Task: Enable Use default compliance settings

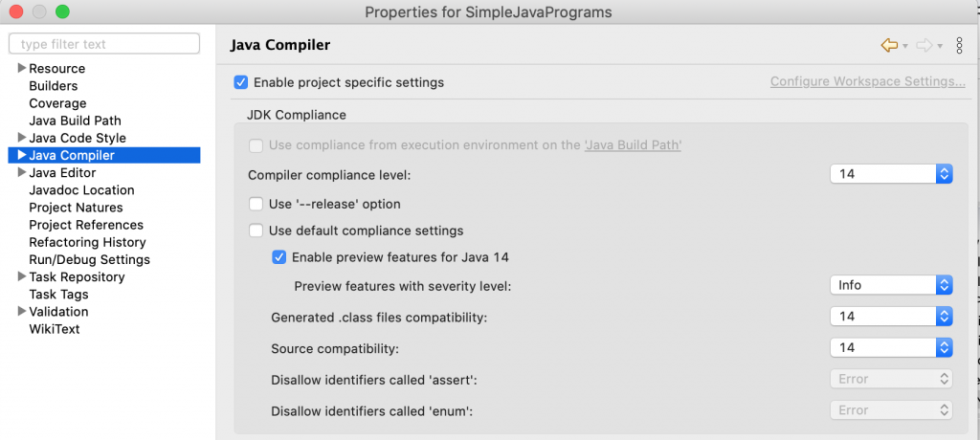Action: click(256, 231)
